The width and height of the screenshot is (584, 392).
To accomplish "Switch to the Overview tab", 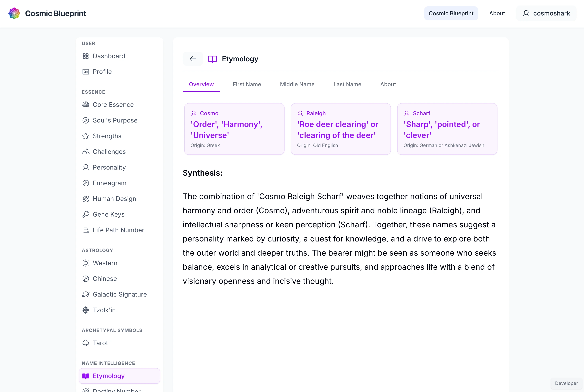I will click(201, 84).
